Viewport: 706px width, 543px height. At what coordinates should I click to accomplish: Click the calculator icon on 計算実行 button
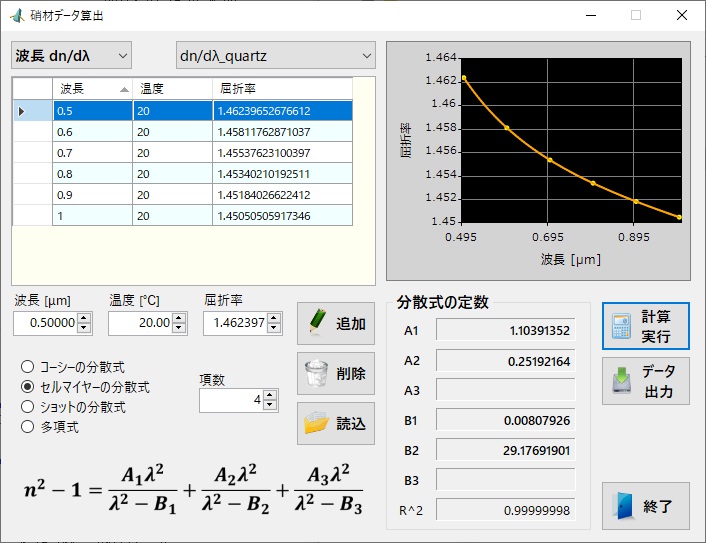[621, 326]
